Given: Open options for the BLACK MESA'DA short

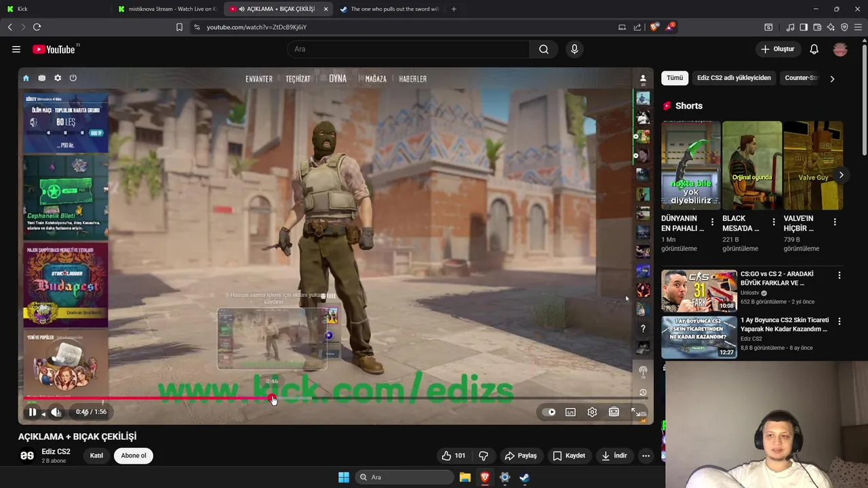Looking at the screenshot, I should point(774,222).
